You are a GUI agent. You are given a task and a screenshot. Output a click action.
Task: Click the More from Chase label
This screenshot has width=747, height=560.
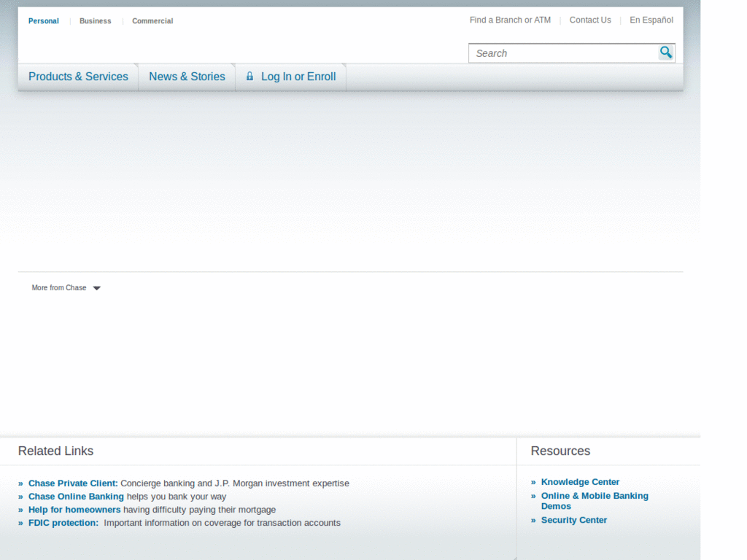point(59,287)
